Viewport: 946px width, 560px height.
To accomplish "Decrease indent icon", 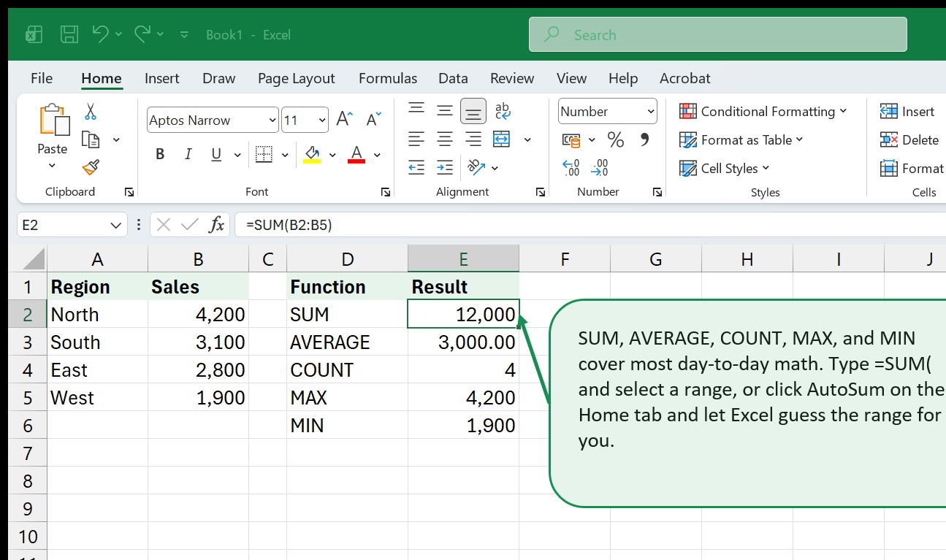I will click(416, 167).
